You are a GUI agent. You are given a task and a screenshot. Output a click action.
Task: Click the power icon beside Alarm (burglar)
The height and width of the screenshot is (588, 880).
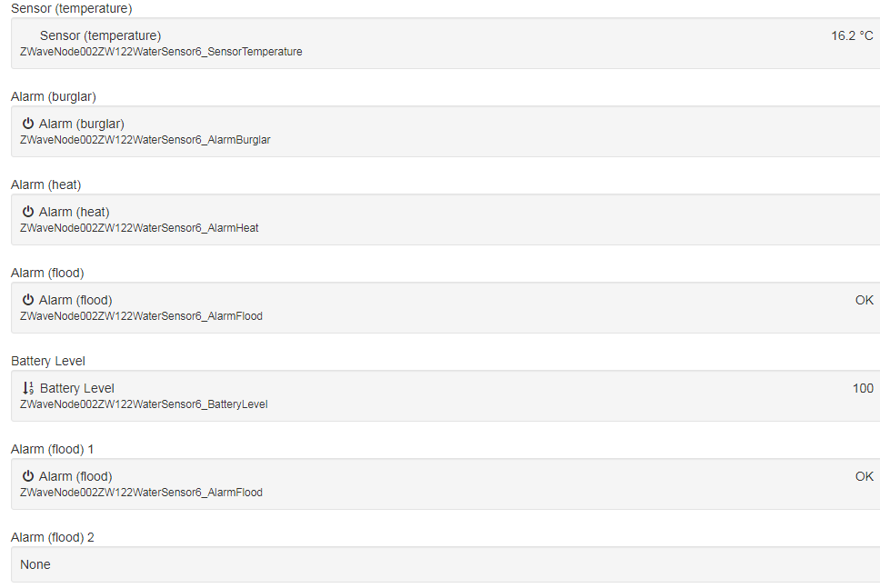click(28, 124)
